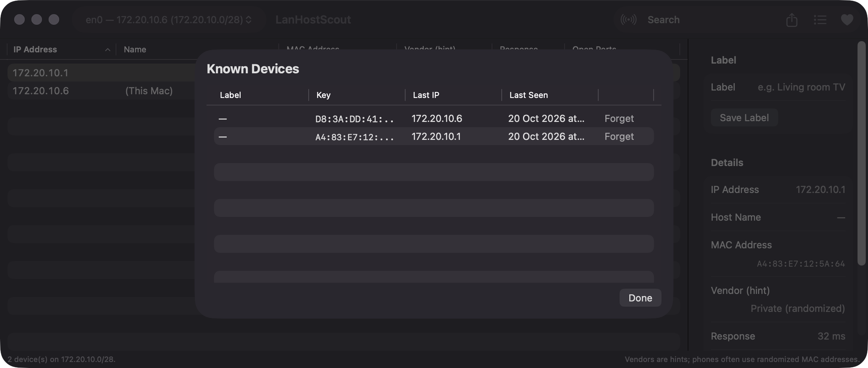
Task: Click the Done button in Known Devices
Action: click(x=640, y=298)
